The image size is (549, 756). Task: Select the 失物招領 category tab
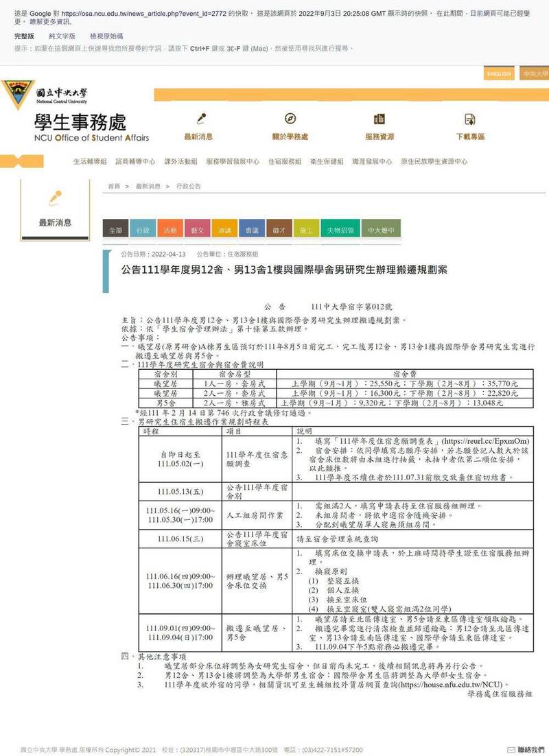pos(340,228)
